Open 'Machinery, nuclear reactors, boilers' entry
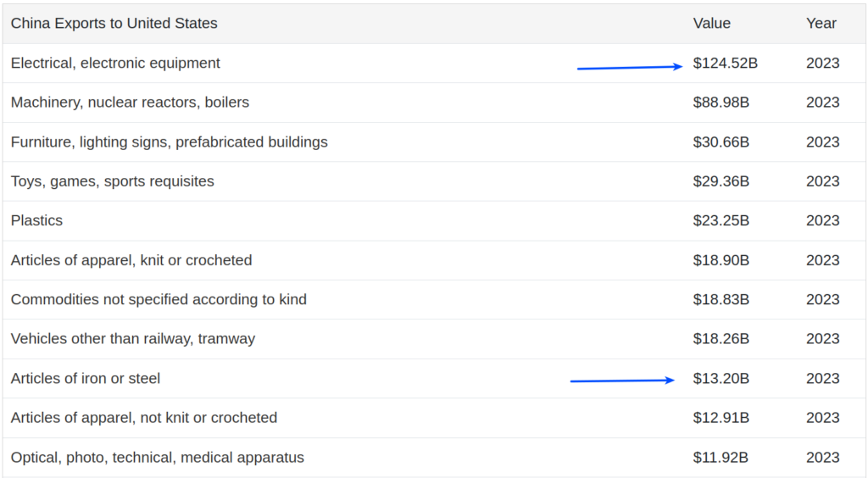Viewport: 868px width, 478px height. (x=130, y=103)
